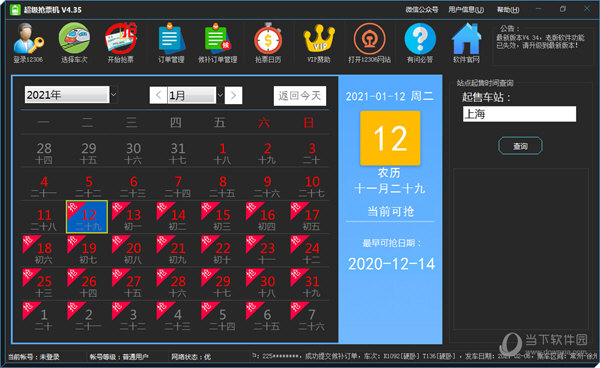Go to next month arrow
This screenshot has height=368, width=600.
tap(233, 95)
